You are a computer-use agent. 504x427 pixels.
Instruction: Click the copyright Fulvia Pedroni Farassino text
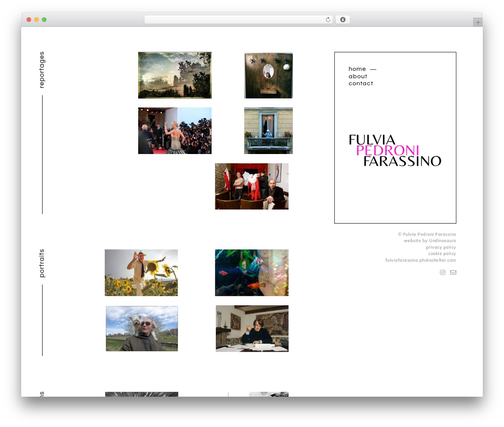pos(427,234)
